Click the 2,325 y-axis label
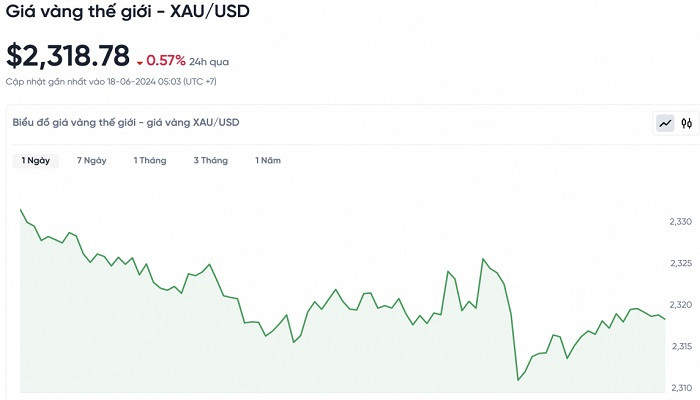 [680, 263]
